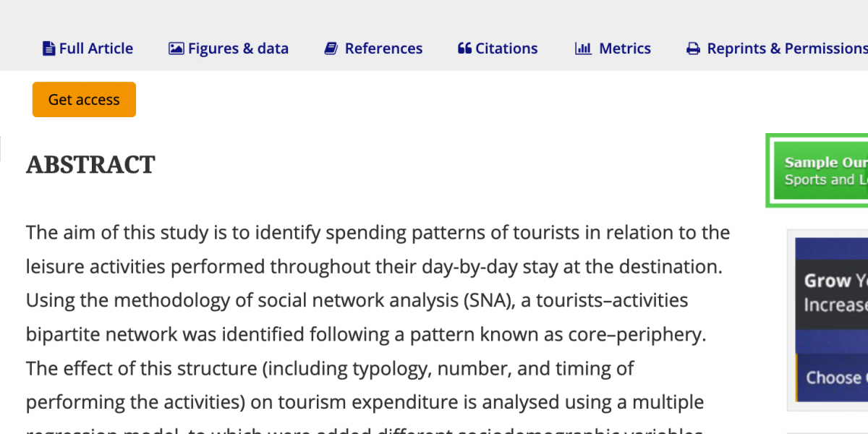Go to the References tab
868x434 pixels.
[374, 48]
